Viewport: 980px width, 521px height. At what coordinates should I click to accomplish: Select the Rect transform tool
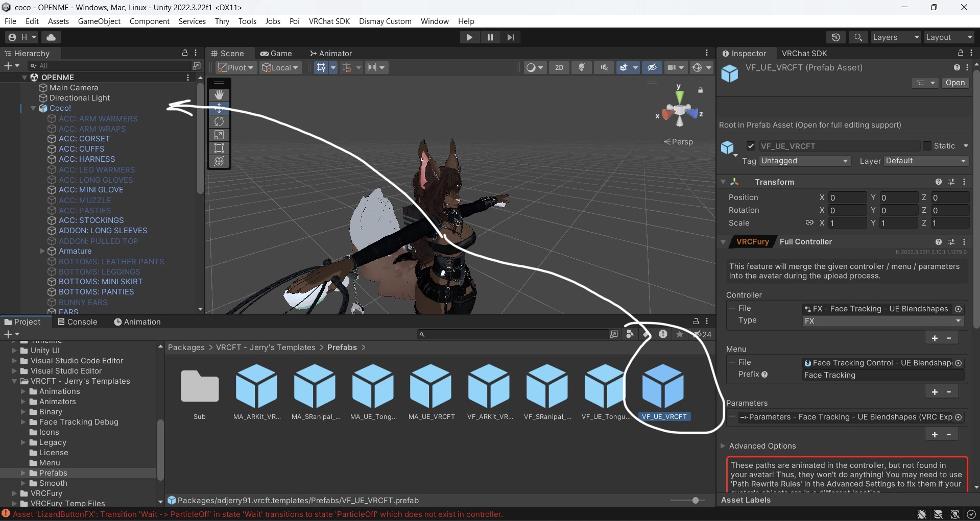coord(219,148)
